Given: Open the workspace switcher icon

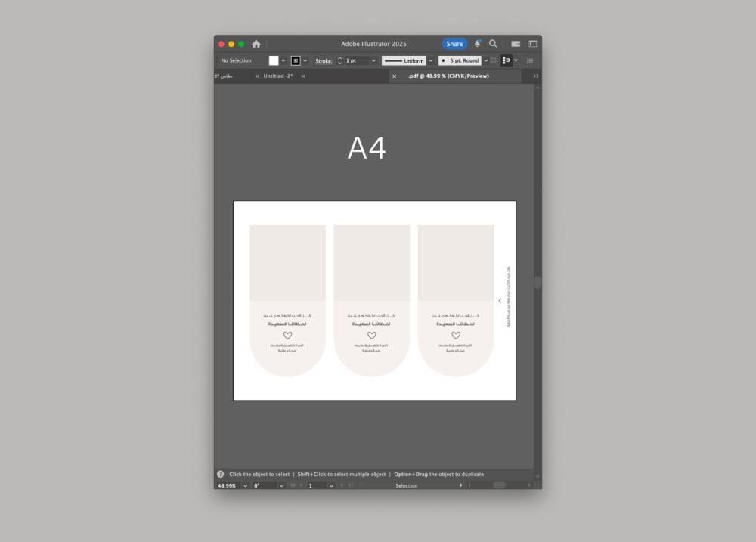Looking at the screenshot, I should tap(533, 44).
